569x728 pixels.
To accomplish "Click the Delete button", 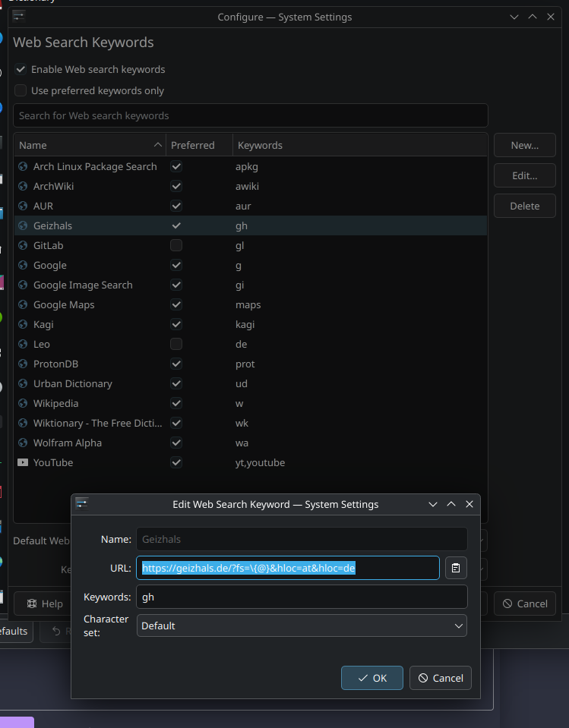I will [524, 206].
